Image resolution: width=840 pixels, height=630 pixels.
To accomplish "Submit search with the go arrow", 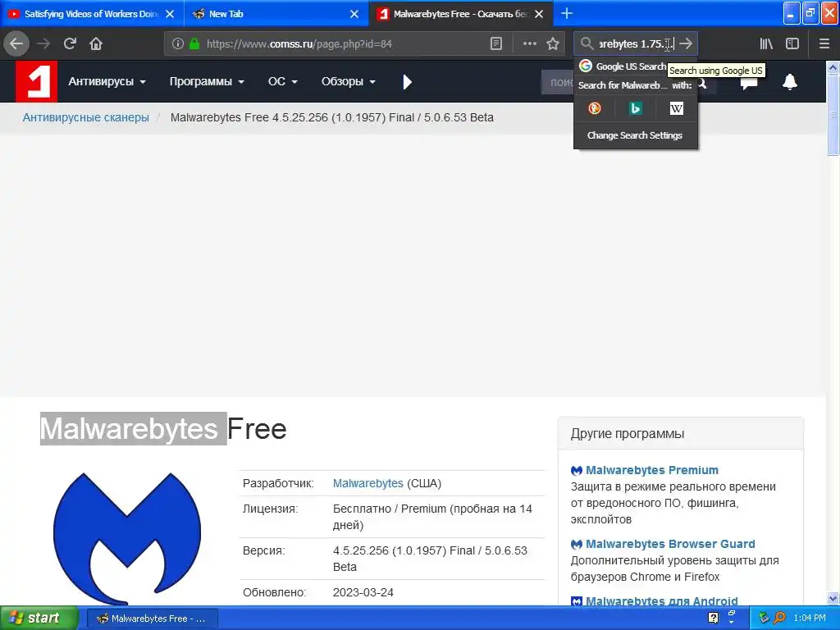I will click(686, 43).
